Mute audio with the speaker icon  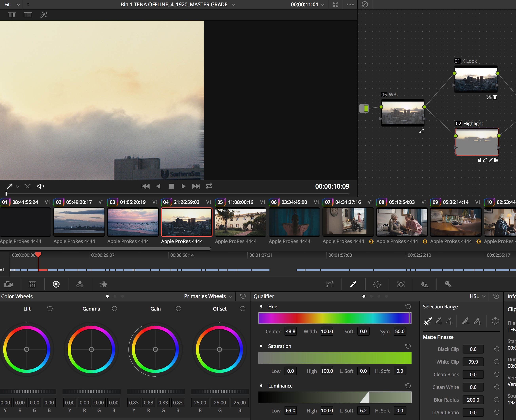point(40,186)
